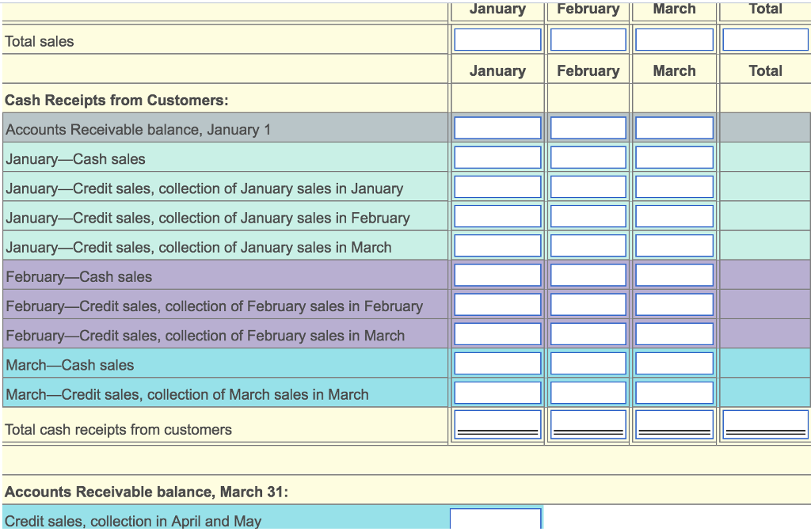Viewport: 811px width, 532px height.
Task: Click the January field for Accounts Receivable balance, January 1
Action: (497, 127)
